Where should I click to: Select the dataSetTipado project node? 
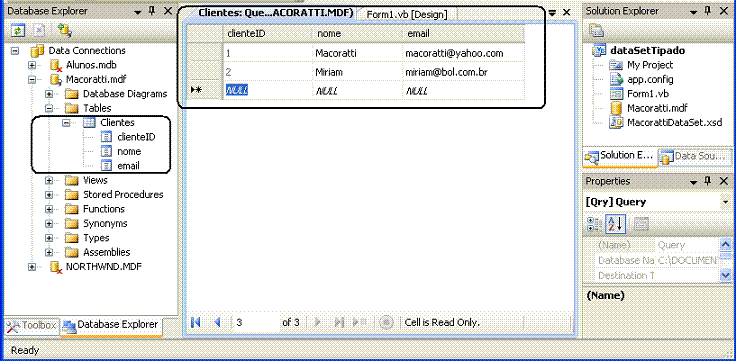(648, 50)
